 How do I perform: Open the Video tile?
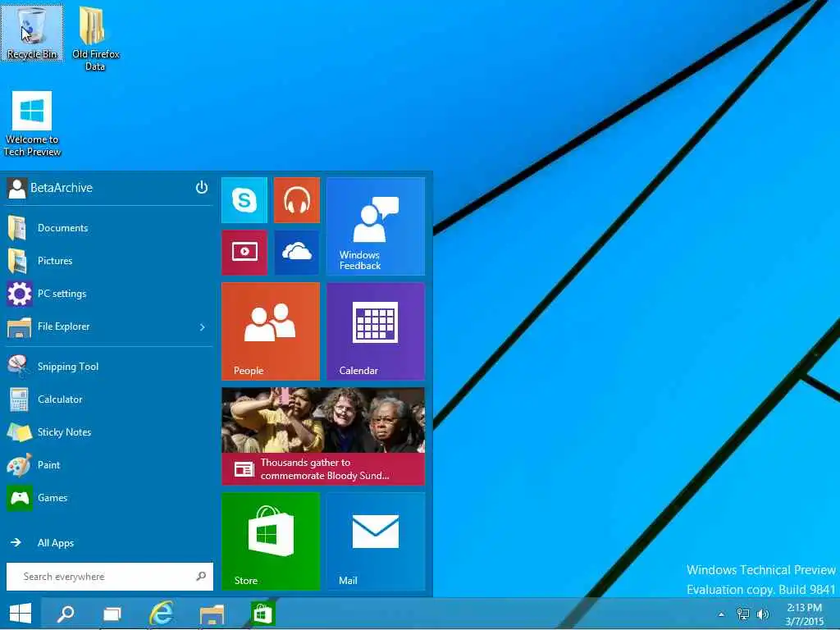(244, 253)
